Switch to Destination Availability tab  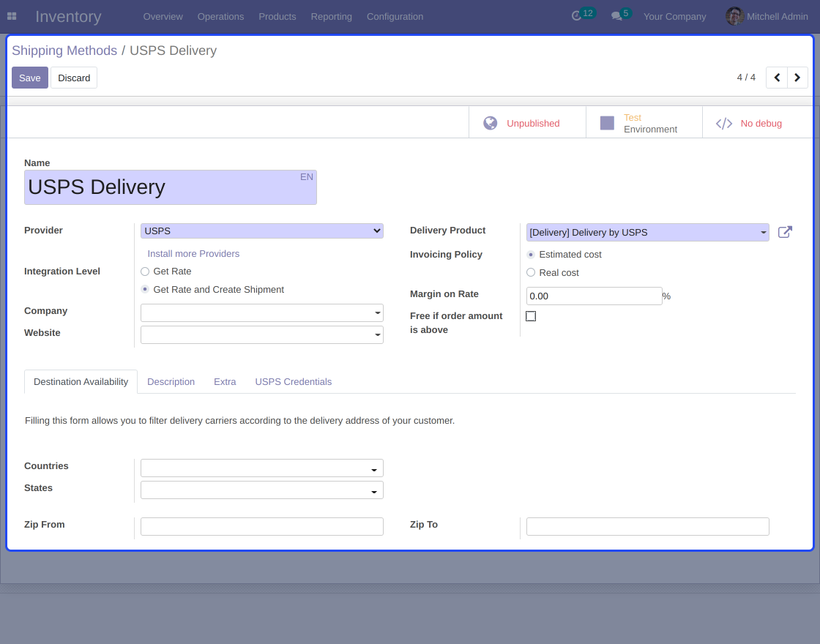pos(81,381)
